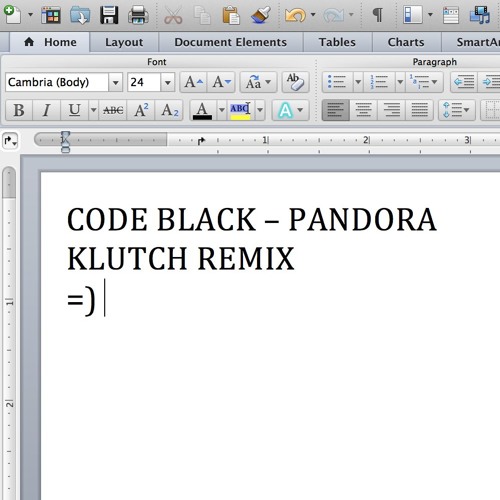This screenshot has width=500, height=500.
Task: Open the line spacing menu
Action: pos(456,110)
